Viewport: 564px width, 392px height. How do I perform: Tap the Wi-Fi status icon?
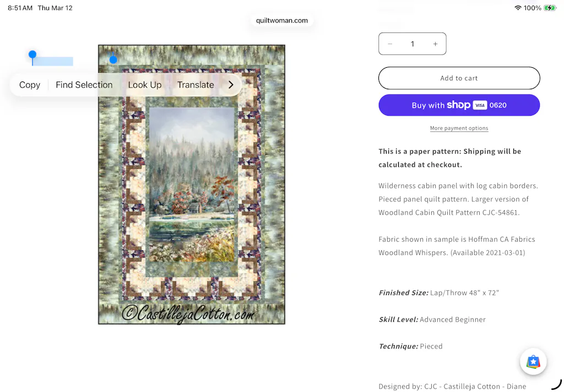(518, 8)
